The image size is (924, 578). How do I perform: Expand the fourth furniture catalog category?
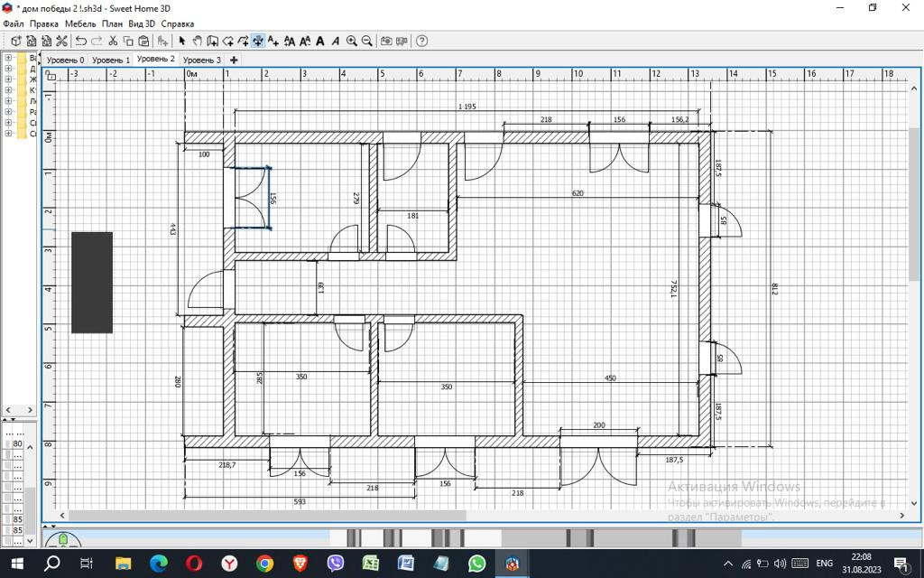click(x=8, y=90)
